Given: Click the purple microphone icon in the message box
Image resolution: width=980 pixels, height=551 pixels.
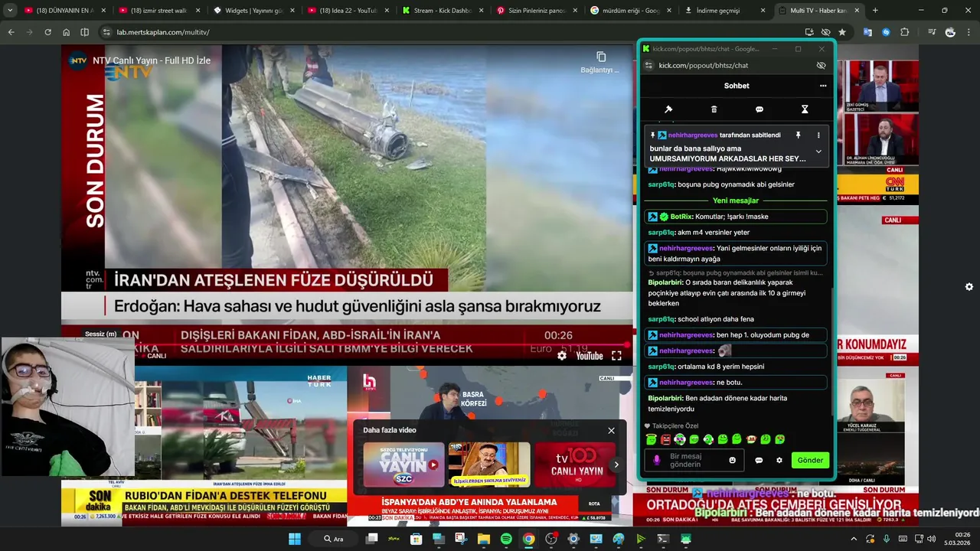Looking at the screenshot, I should [656, 460].
